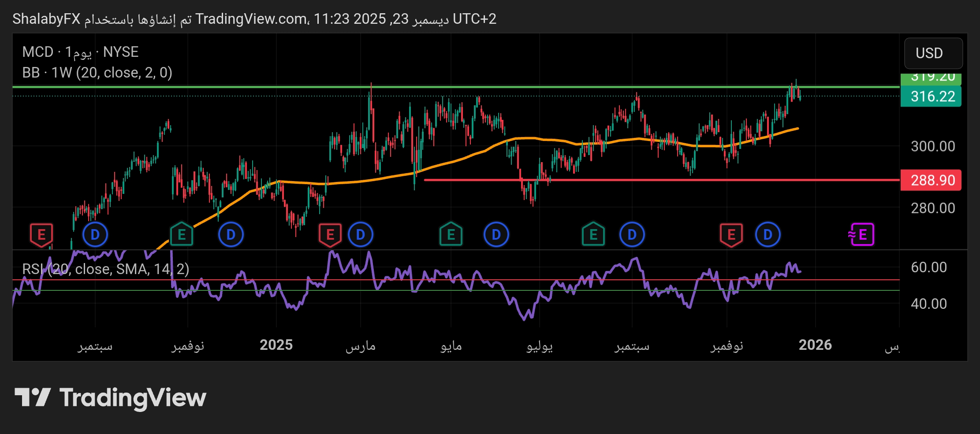980x434 pixels.
Task: Click the red earnings marker near November 2025
Action: click(x=731, y=234)
